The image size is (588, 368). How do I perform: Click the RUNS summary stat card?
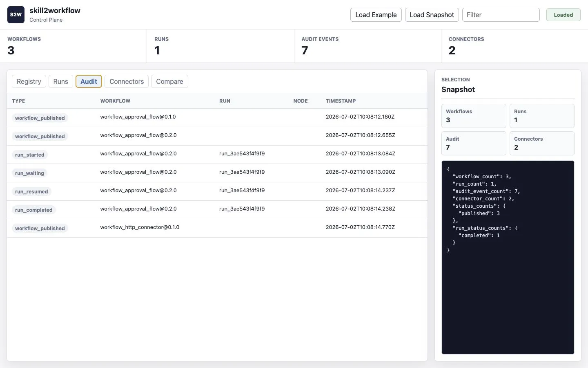(x=220, y=46)
